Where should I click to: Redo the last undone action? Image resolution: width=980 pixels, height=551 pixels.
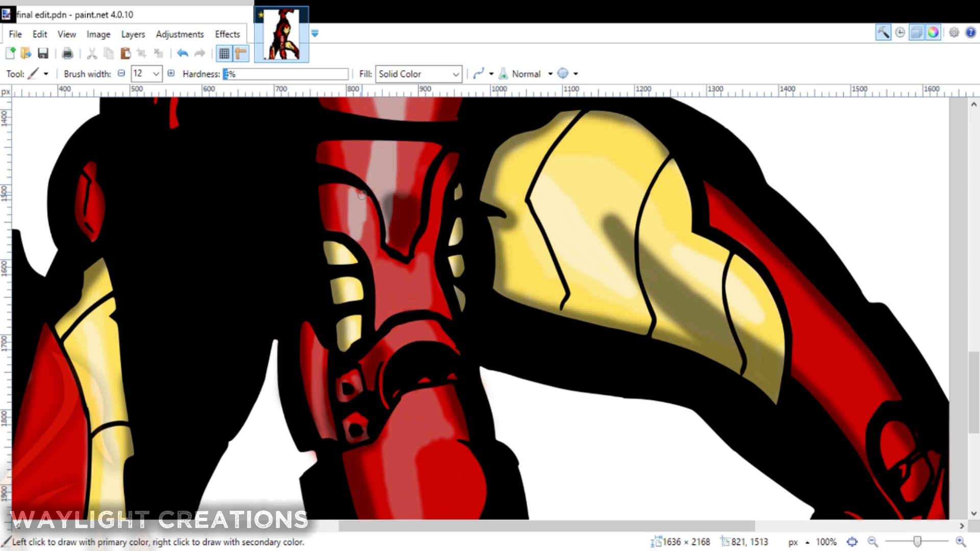[x=200, y=53]
